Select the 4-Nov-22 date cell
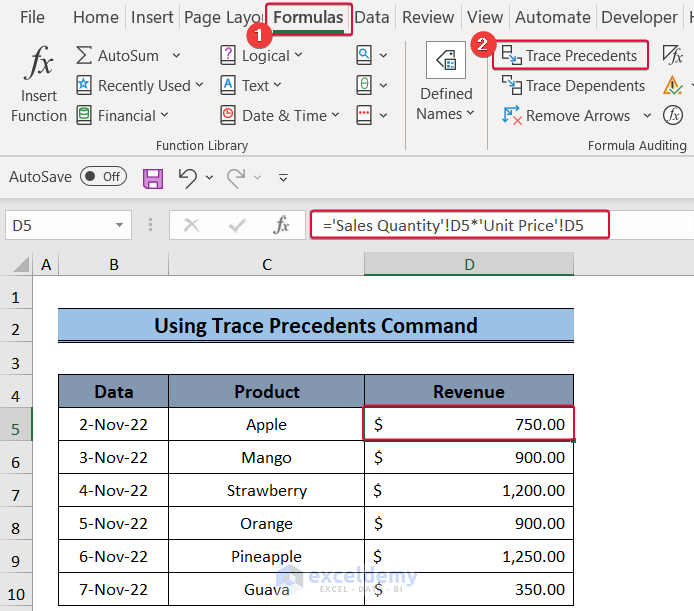Image resolution: width=694 pixels, height=611 pixels. (113, 490)
